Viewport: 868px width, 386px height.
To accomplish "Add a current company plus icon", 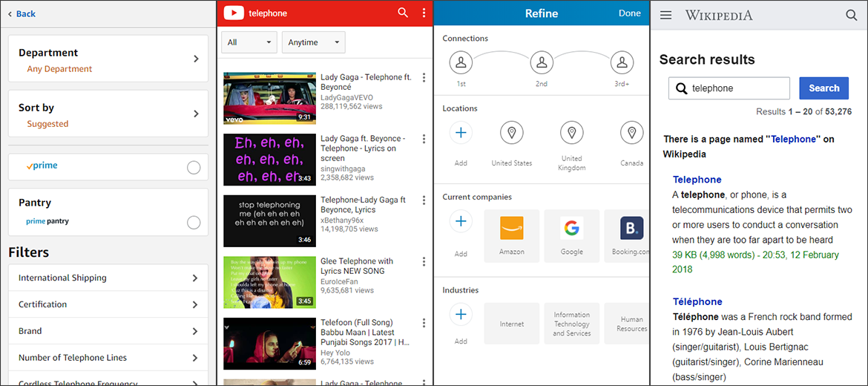I will click(x=461, y=221).
